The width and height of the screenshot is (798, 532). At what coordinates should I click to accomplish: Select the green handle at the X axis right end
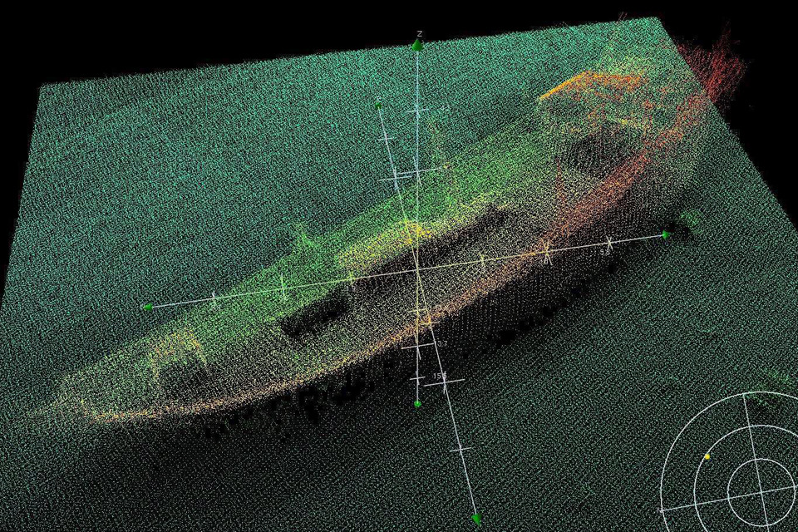pos(665,235)
